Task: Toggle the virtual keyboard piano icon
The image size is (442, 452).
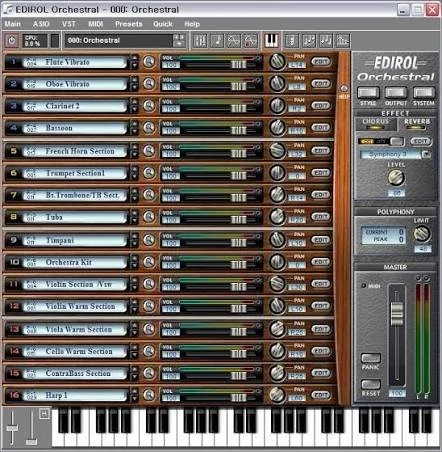Action: coord(271,41)
